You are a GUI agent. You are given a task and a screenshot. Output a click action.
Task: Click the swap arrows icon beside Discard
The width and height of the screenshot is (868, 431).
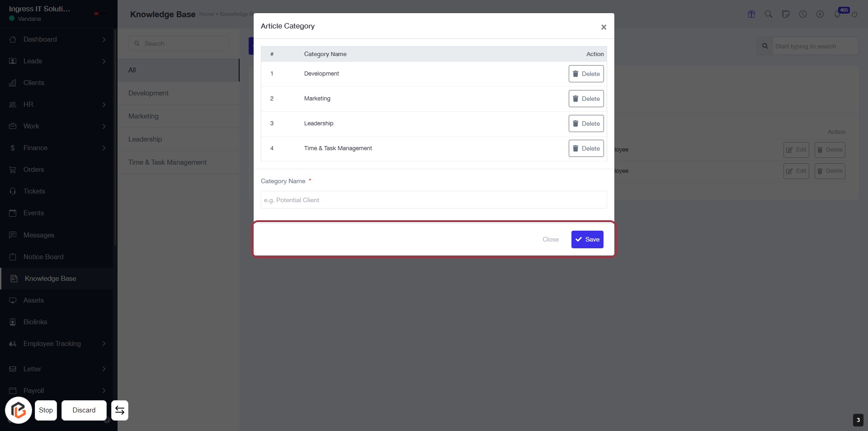pos(120,410)
